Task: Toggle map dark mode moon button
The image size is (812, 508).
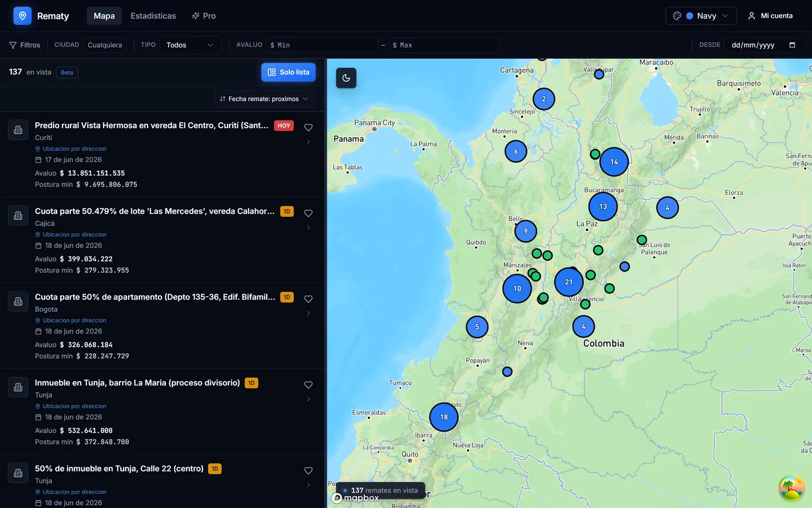Action: click(x=346, y=78)
